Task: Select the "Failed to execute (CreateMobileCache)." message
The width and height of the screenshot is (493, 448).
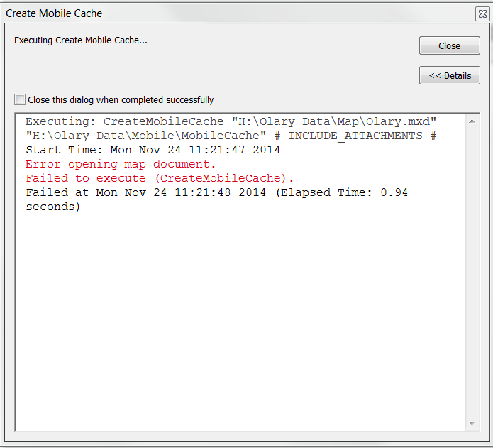Action: click(160, 178)
